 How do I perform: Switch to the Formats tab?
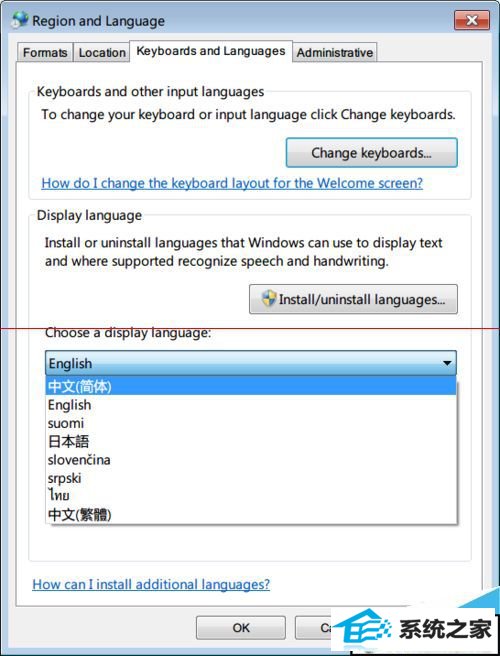point(45,52)
